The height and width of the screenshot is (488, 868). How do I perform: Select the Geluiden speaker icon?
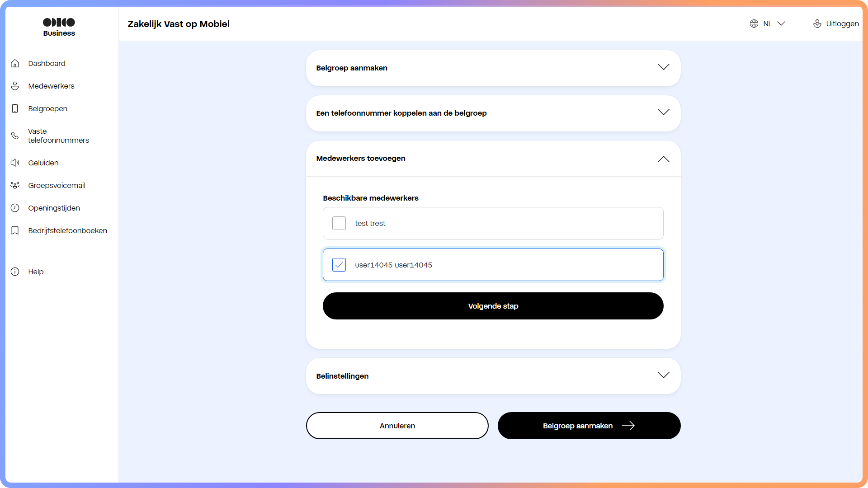coord(15,163)
